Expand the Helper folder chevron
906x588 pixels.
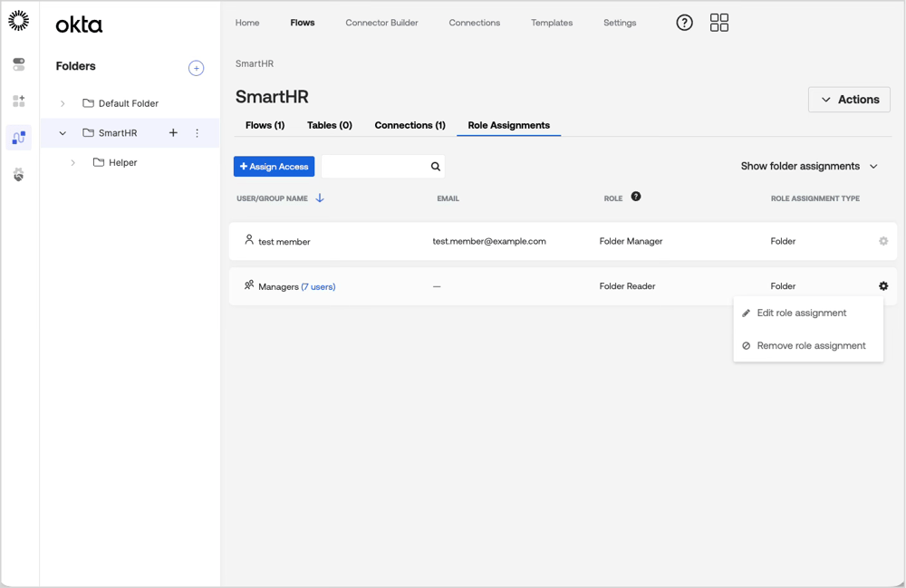pos(72,163)
